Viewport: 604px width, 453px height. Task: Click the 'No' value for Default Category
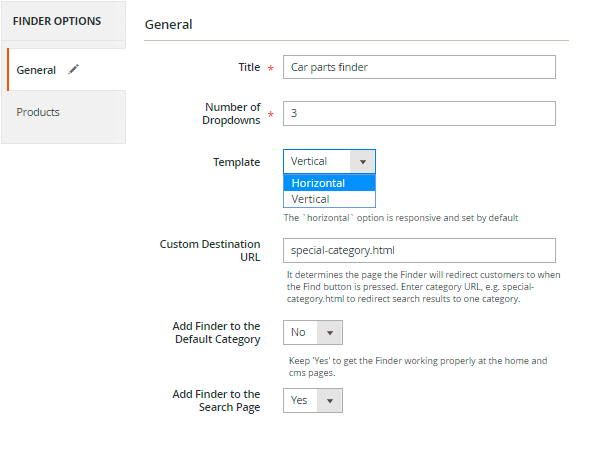[300, 332]
